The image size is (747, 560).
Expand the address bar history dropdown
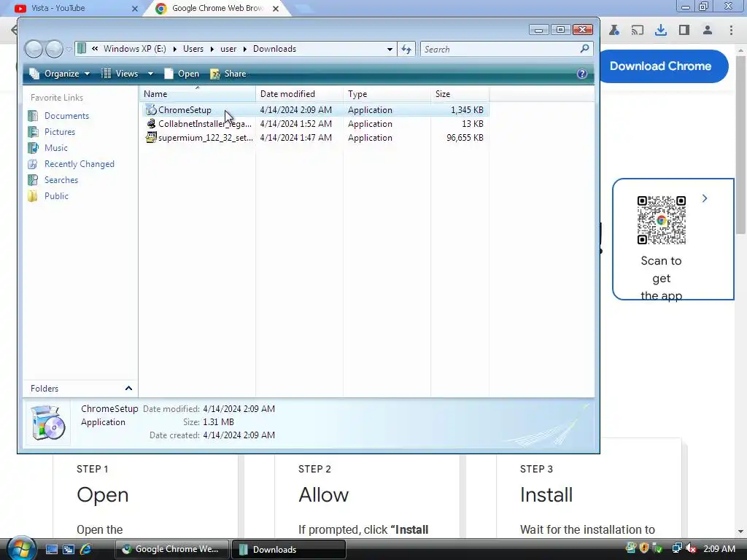(x=390, y=49)
